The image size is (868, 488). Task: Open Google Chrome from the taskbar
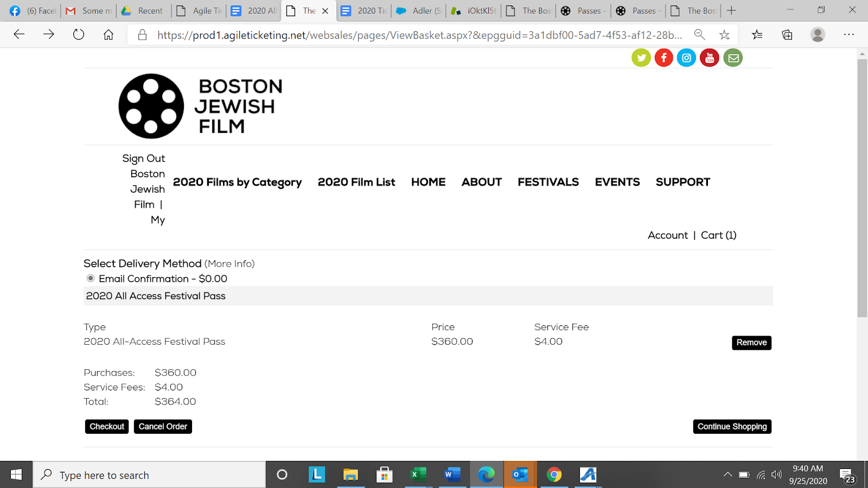554,475
